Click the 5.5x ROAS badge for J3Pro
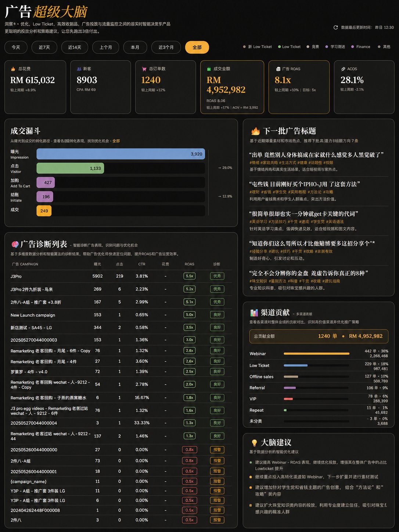 point(190,276)
